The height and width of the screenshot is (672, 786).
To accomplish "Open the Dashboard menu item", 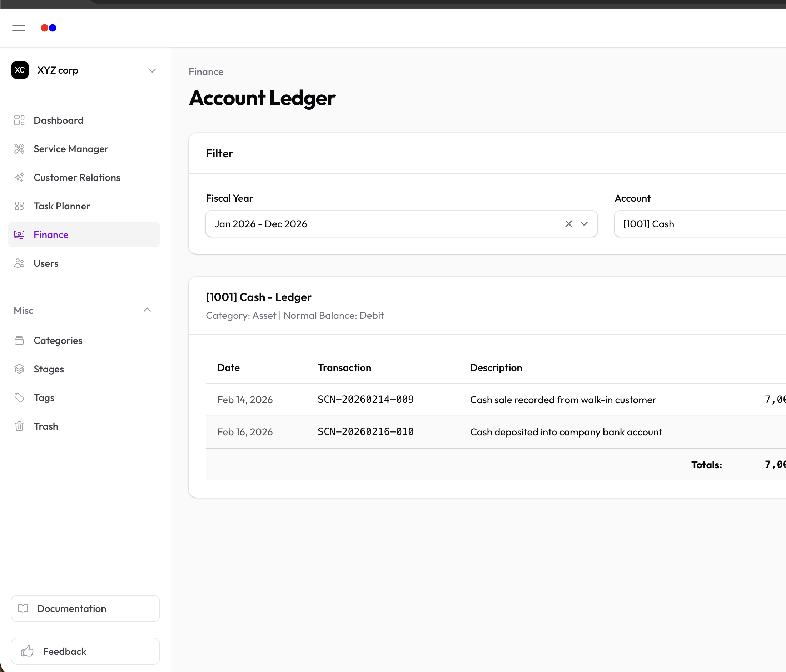I will pos(84,120).
